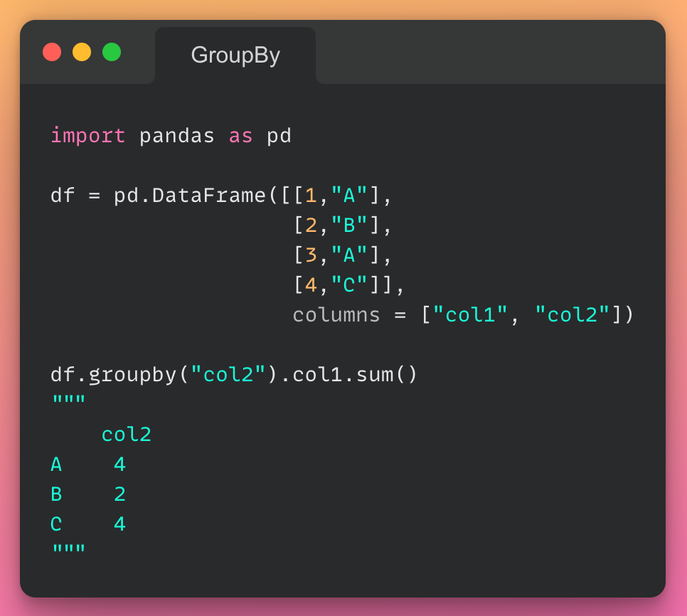Click output row 'C 4'

[x=88, y=524]
